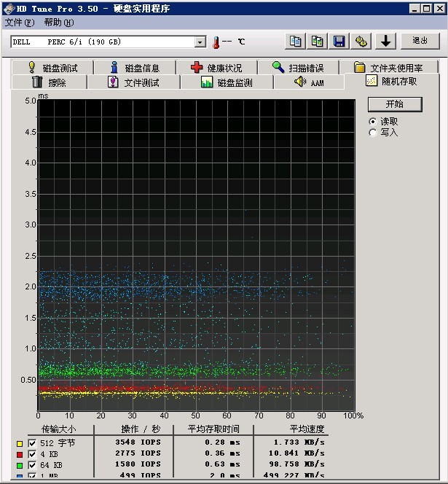
Task: Select the 读取 read radio button
Action: click(x=373, y=122)
